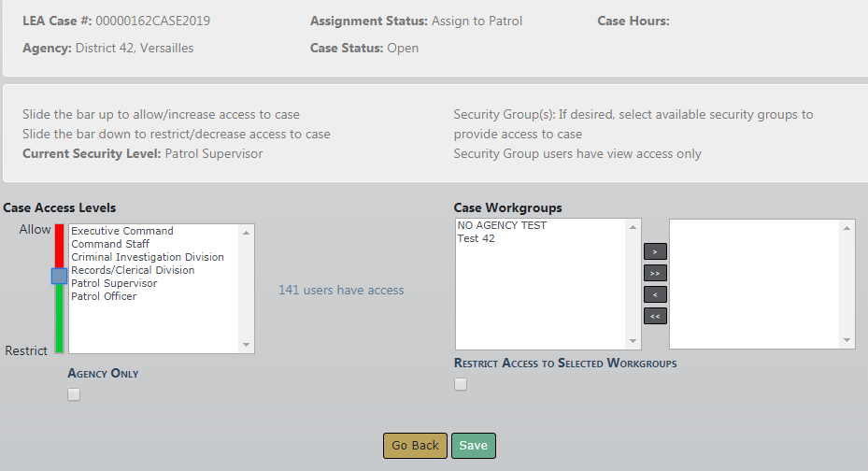Pick Patrol Supervisor access level
This screenshot has width=868, height=471.
click(114, 283)
